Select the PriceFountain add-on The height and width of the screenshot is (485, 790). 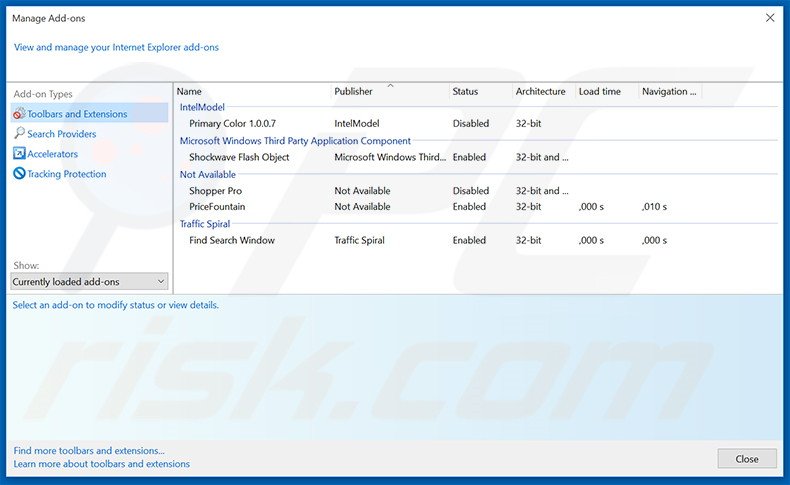pyautogui.click(x=217, y=206)
